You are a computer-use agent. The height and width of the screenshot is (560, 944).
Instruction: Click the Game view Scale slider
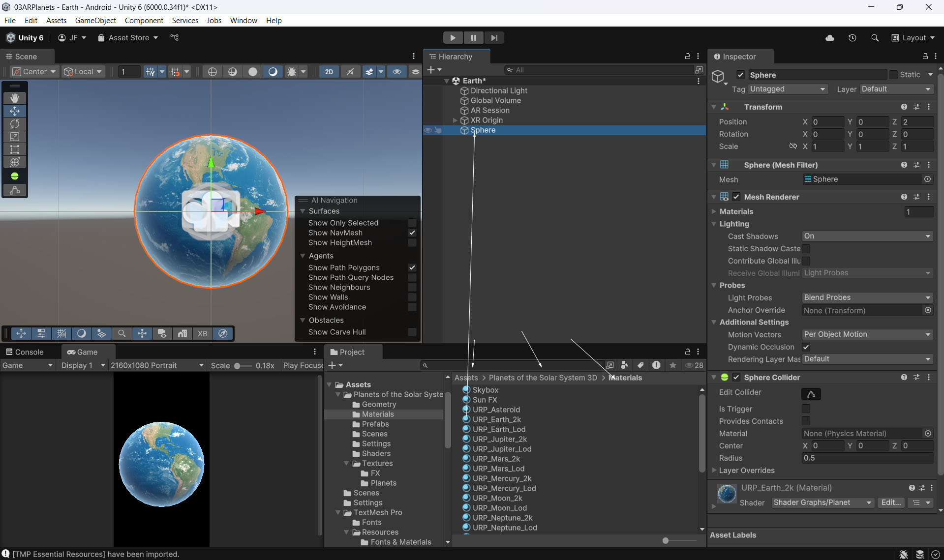click(x=238, y=366)
